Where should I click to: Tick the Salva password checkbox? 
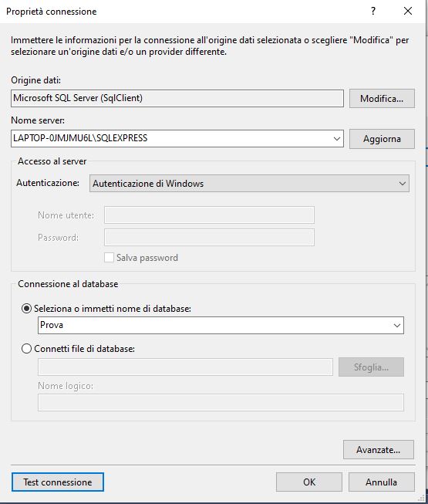point(109,258)
